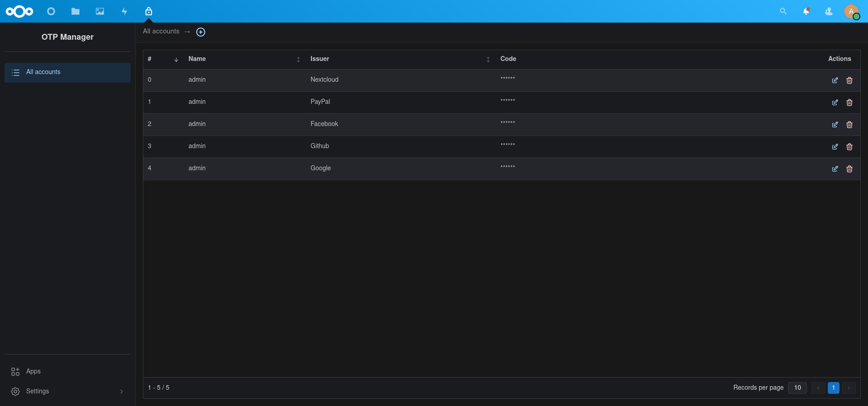Image resolution: width=868 pixels, height=406 pixels.
Task: Open the OTP Manager lock icon
Action: coord(149,11)
